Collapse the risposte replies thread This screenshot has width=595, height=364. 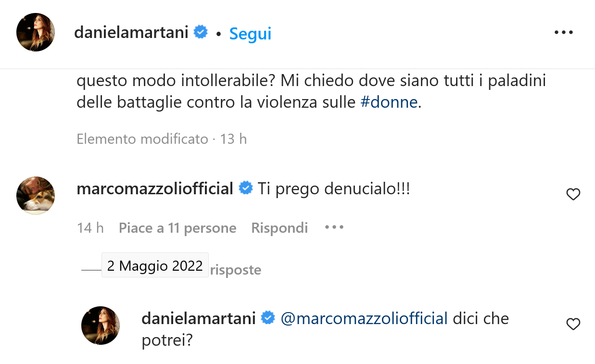(x=236, y=270)
